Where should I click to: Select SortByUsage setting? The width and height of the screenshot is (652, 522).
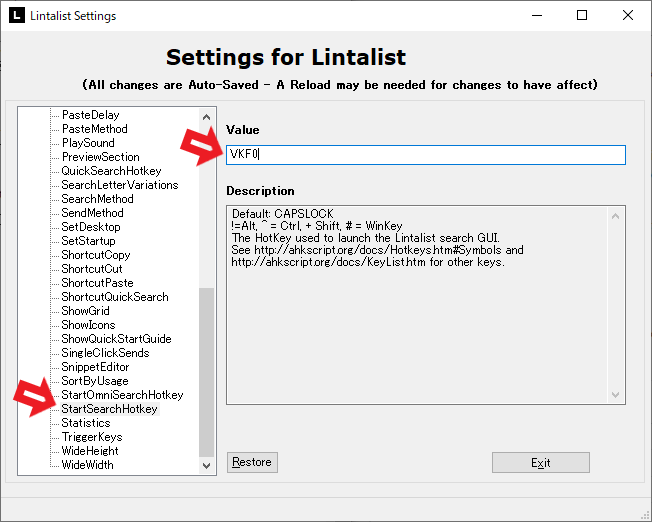pyautogui.click(x=95, y=381)
